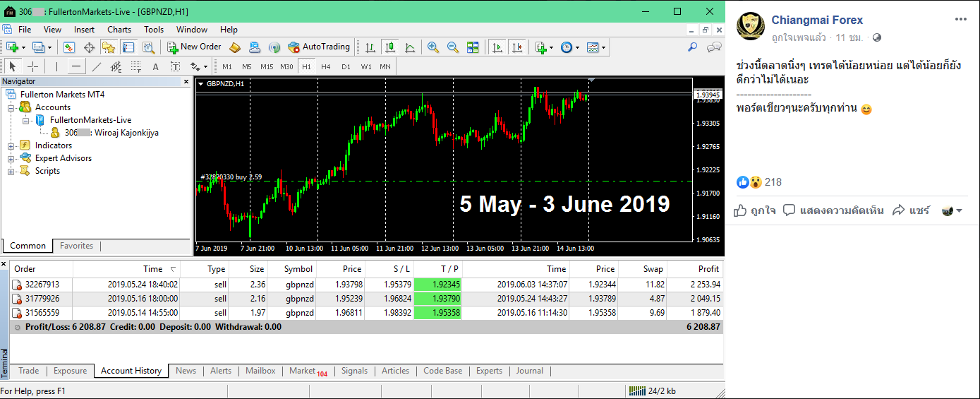Click the comment button แสดงความคิดเห็น
This screenshot has height=399, width=980.
pos(833,210)
